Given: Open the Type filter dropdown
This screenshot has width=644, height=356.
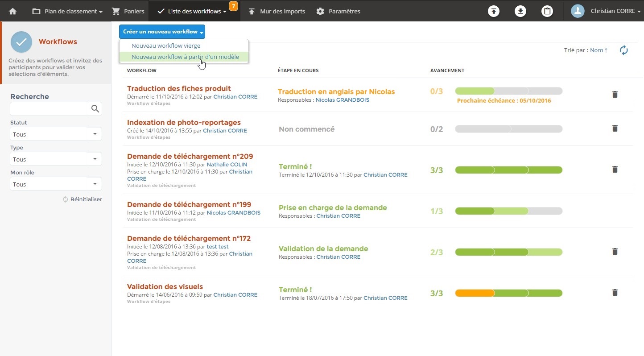Looking at the screenshot, I should coord(95,159).
